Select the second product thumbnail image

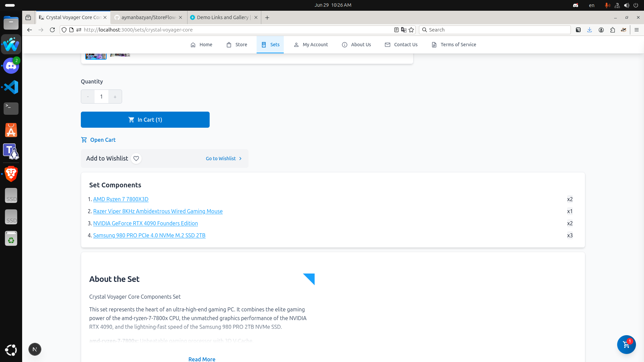[x=120, y=55]
